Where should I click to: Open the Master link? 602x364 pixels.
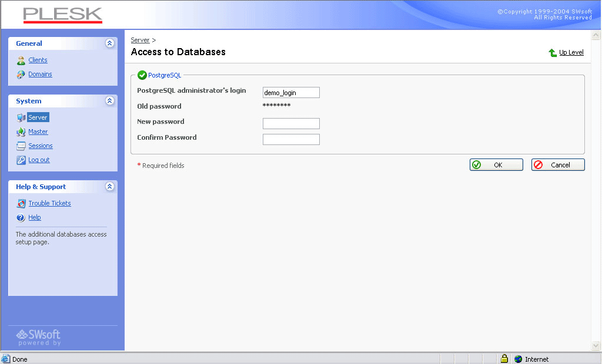click(38, 132)
